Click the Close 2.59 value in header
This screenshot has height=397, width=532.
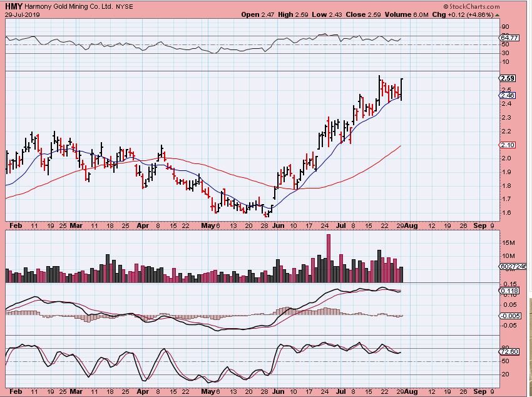(x=362, y=14)
